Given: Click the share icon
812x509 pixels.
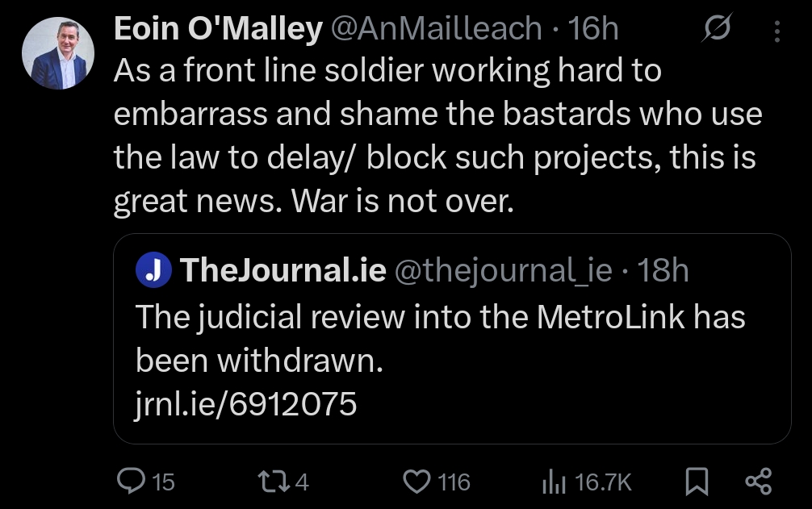Looking at the screenshot, I should click(x=758, y=482).
